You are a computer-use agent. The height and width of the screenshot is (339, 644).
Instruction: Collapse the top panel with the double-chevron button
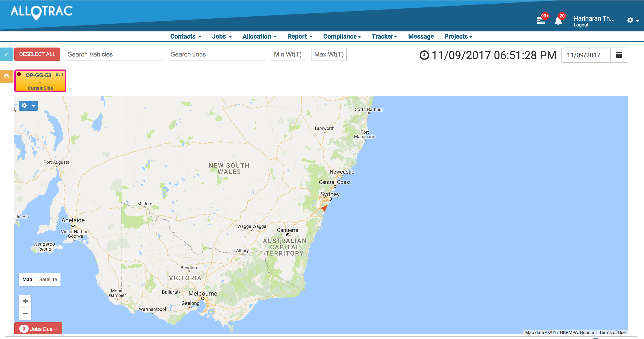(x=7, y=54)
